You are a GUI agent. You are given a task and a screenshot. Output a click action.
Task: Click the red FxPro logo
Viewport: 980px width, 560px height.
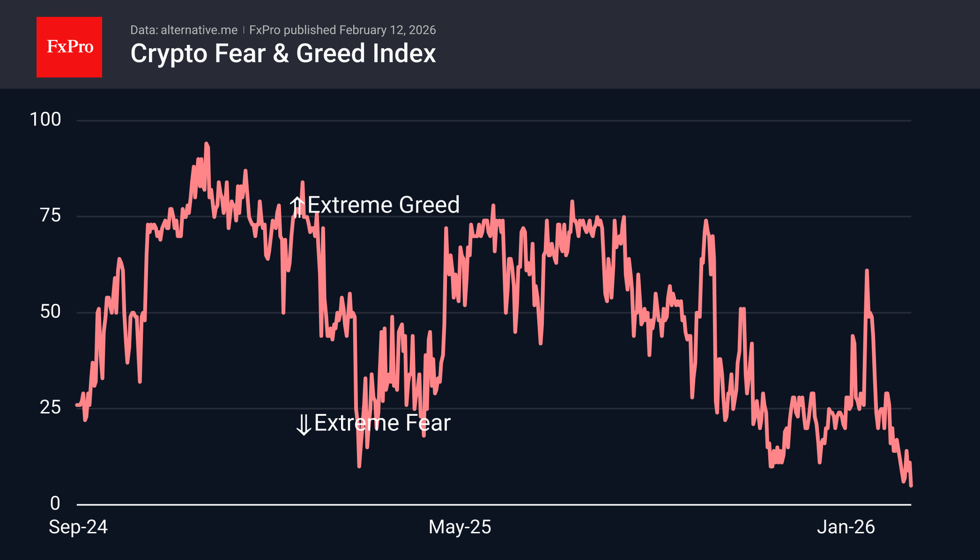pos(69,47)
